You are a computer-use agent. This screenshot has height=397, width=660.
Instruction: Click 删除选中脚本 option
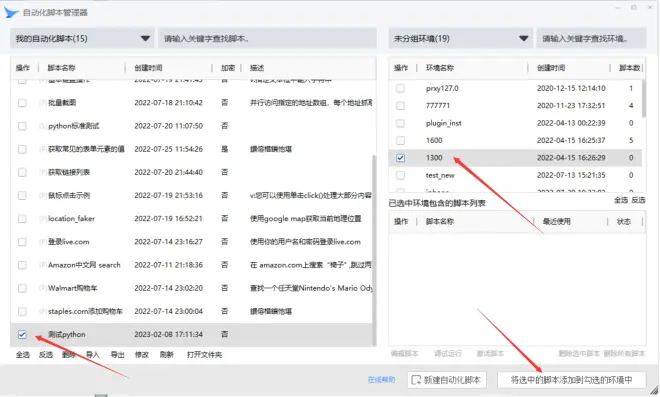[579, 353]
